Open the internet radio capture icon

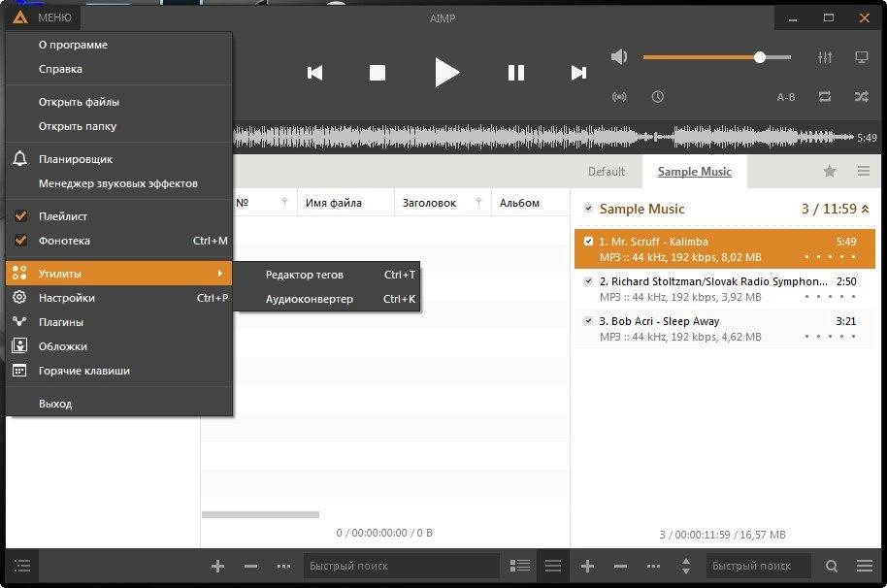tap(619, 97)
